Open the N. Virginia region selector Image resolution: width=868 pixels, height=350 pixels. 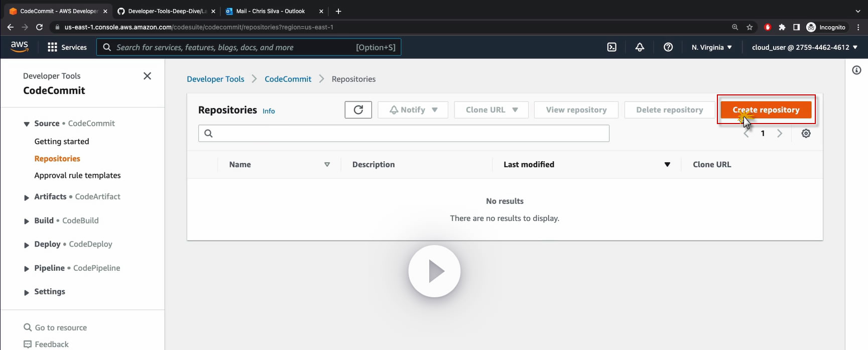pyautogui.click(x=711, y=47)
